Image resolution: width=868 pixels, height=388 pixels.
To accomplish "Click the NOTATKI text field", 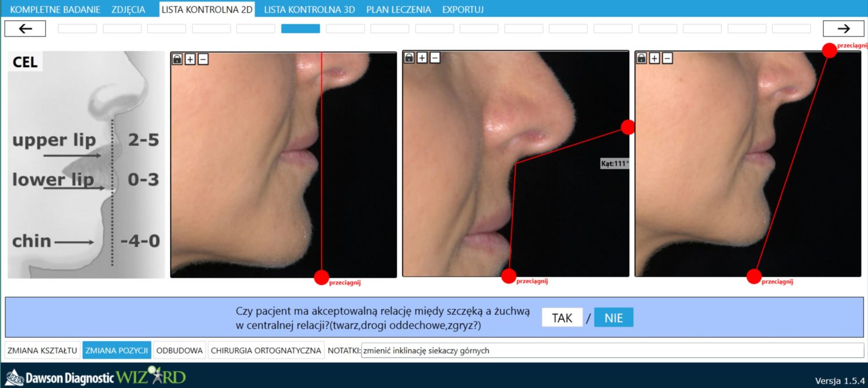I will point(612,350).
